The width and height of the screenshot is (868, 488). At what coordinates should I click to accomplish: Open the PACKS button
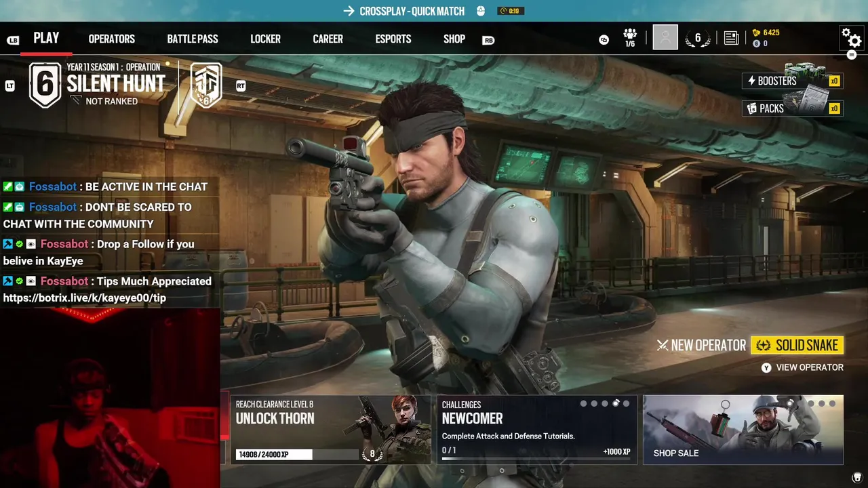click(792, 108)
